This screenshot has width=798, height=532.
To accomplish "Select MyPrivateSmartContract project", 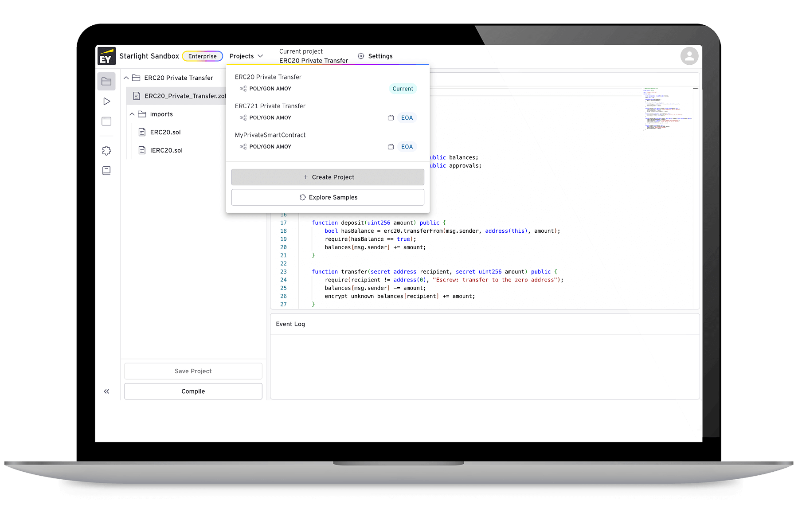I will (270, 135).
